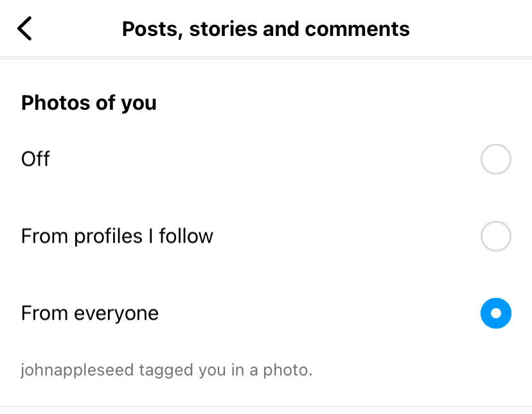Click the From everyone text label
This screenshot has width=532, height=414.
coord(89,313)
